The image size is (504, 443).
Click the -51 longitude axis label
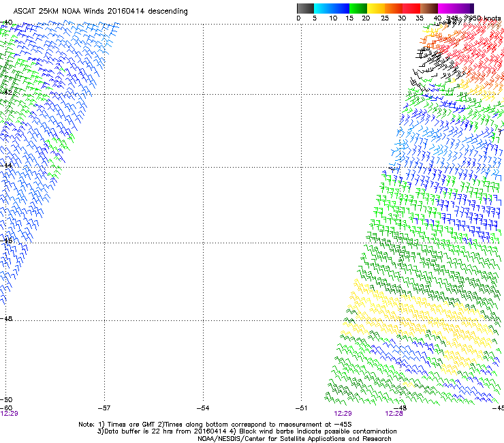coord(301,408)
